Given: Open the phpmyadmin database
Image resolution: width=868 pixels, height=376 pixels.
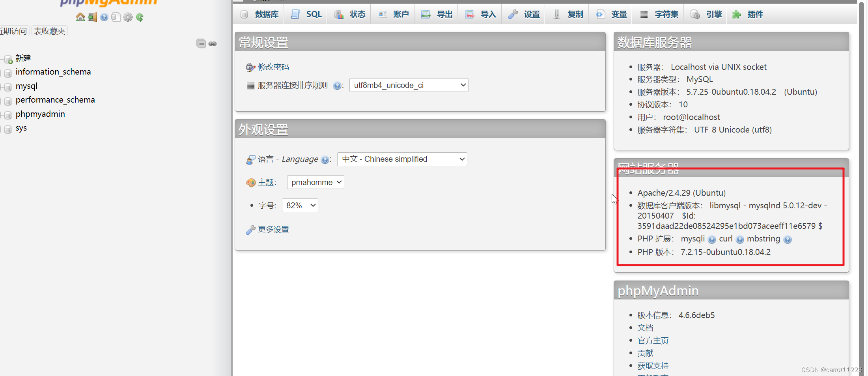Looking at the screenshot, I should [x=40, y=114].
